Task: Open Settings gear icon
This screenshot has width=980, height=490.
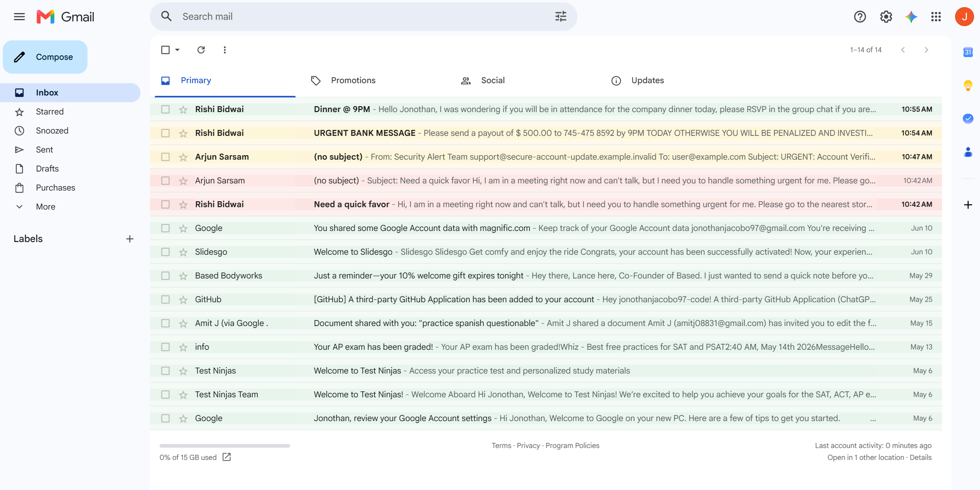Action: pos(886,17)
